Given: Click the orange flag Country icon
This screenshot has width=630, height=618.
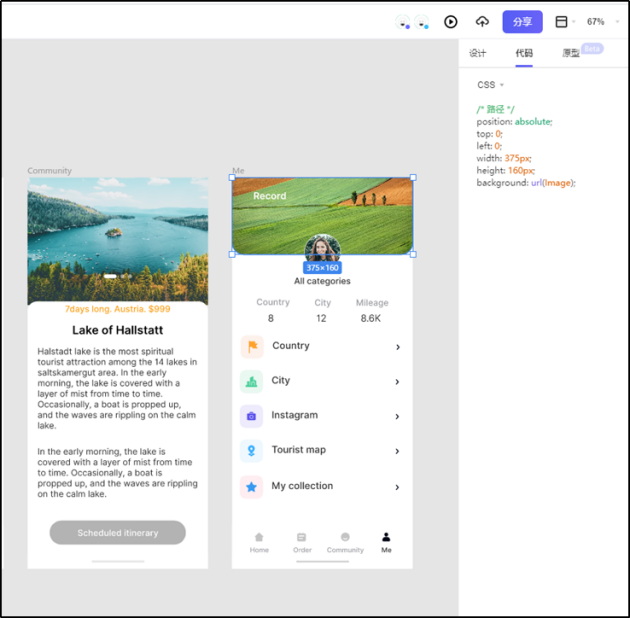Looking at the screenshot, I should pyautogui.click(x=252, y=346).
